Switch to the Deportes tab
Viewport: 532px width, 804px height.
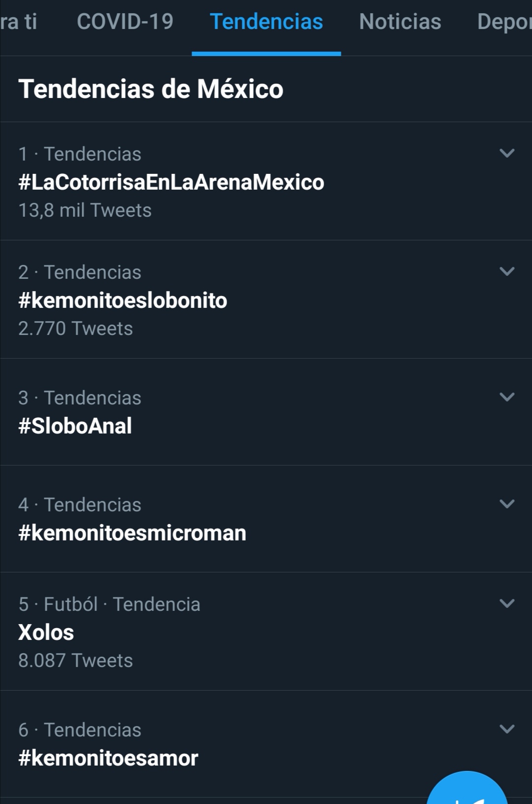(504, 22)
